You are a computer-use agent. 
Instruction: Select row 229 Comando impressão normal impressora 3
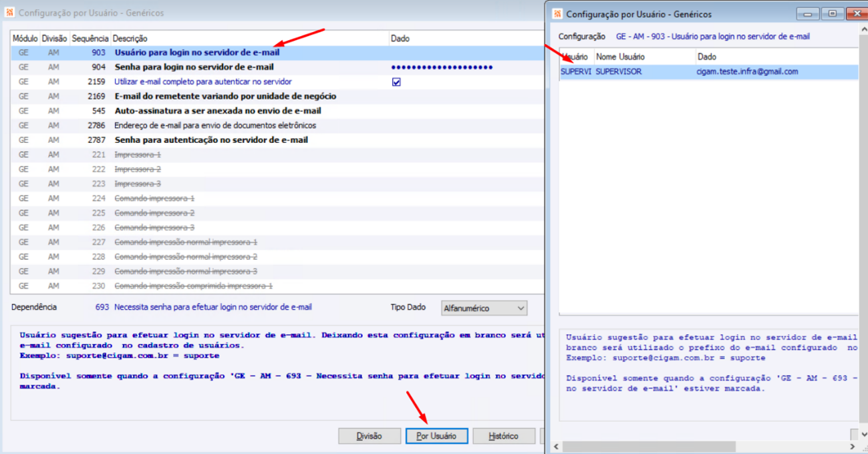pos(278,272)
